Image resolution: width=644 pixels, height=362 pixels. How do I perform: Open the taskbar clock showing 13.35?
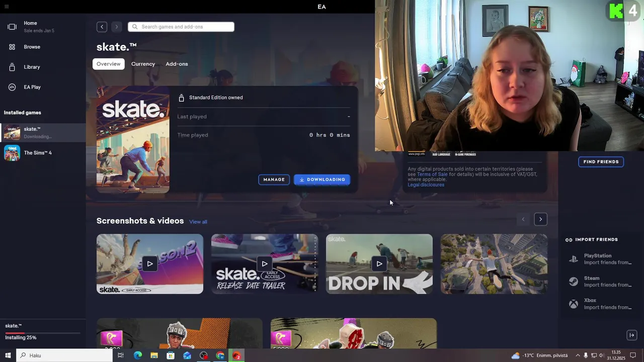(616, 355)
